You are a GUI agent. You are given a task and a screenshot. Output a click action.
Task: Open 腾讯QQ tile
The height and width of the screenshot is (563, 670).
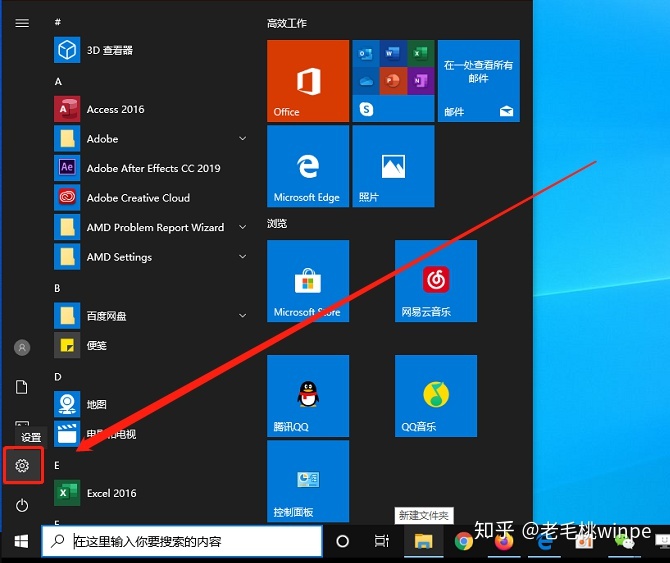point(308,396)
